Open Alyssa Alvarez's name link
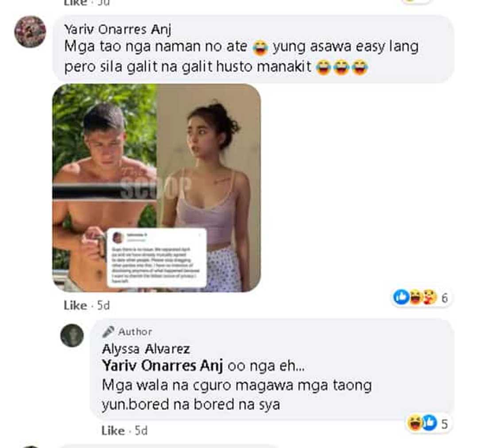Viewport: 496px width, 448px height. 146,349
